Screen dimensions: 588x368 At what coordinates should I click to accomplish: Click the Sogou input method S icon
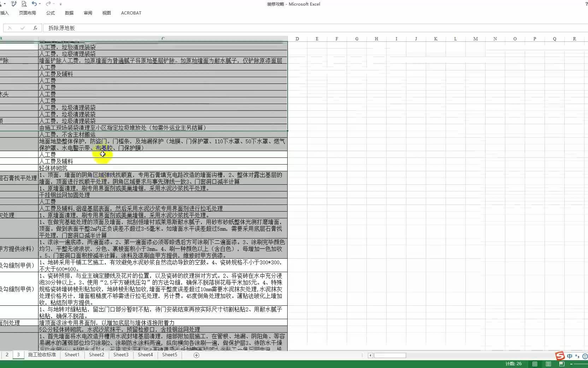pos(560,356)
